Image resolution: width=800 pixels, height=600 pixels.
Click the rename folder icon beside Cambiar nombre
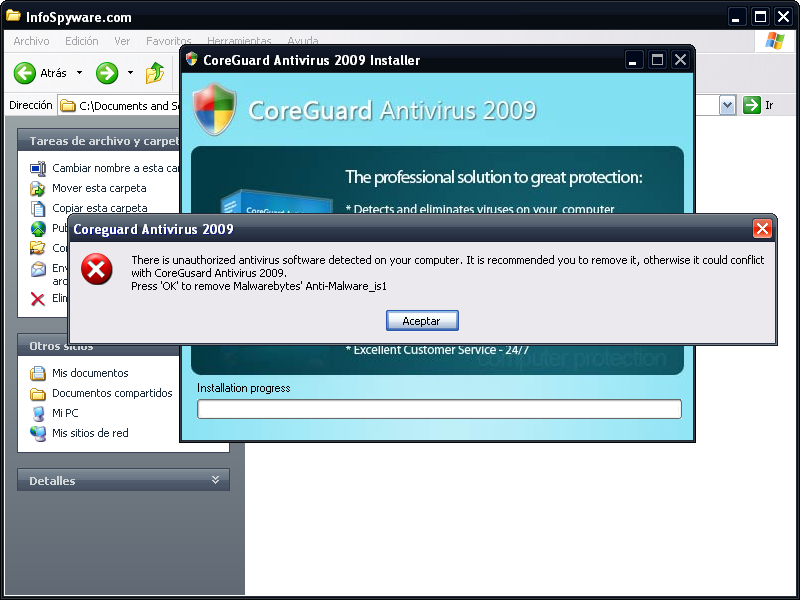pos(38,168)
